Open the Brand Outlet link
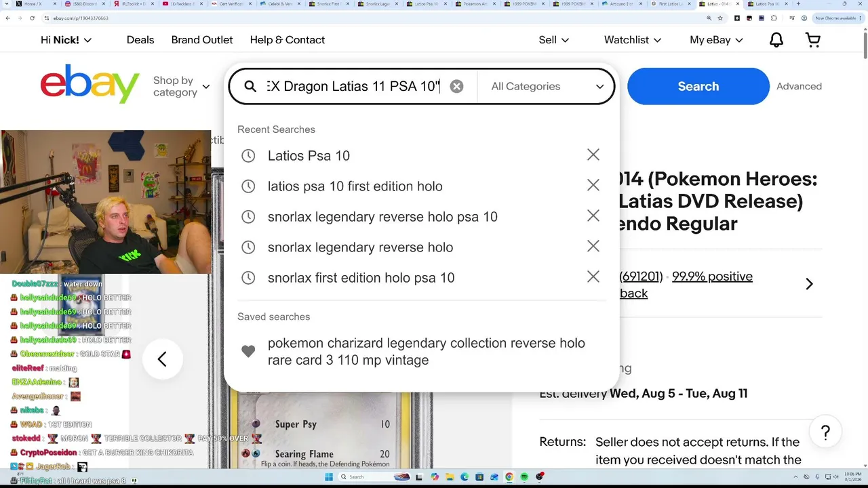Viewport: 868px width, 488px height. (x=202, y=40)
